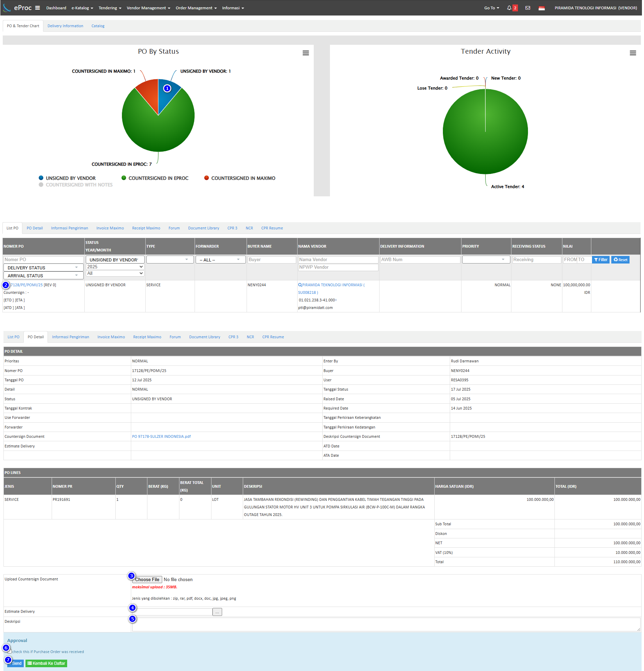
Task: Expand the Forwarder ALL dropdown
Action: 220,260
